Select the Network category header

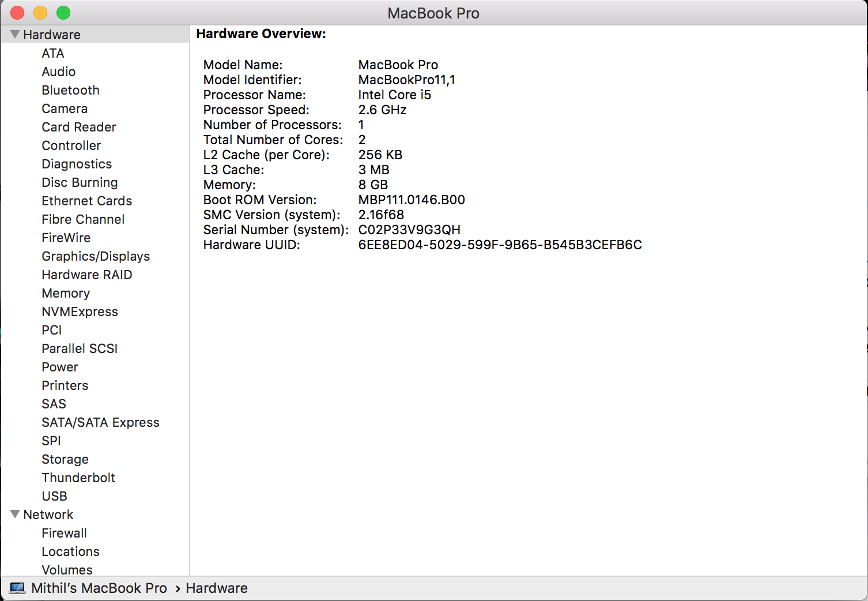(48, 514)
